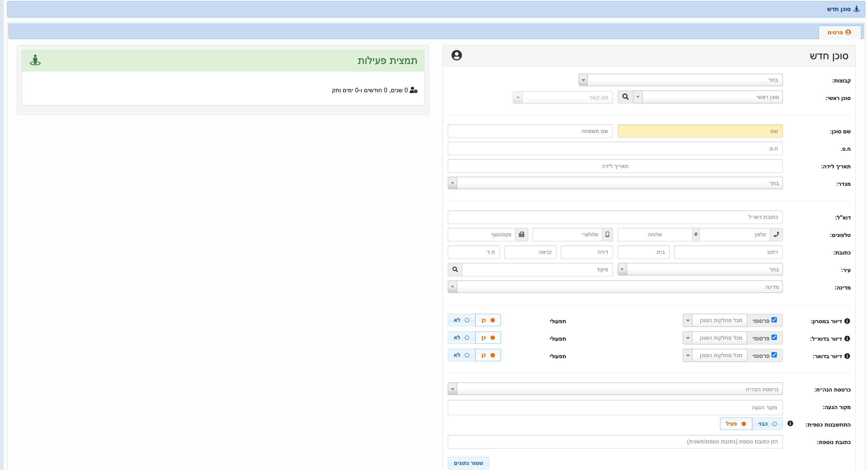Open the סוג קשר dropdown

click(563, 98)
